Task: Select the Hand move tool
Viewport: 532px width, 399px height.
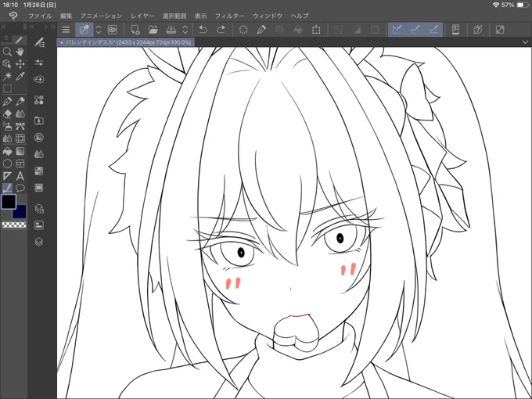Action: [20, 52]
